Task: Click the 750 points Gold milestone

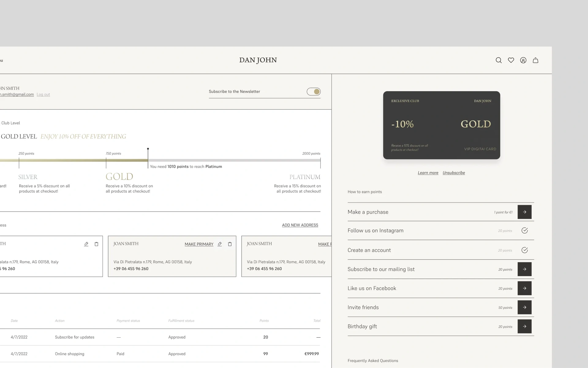Action: click(113, 154)
